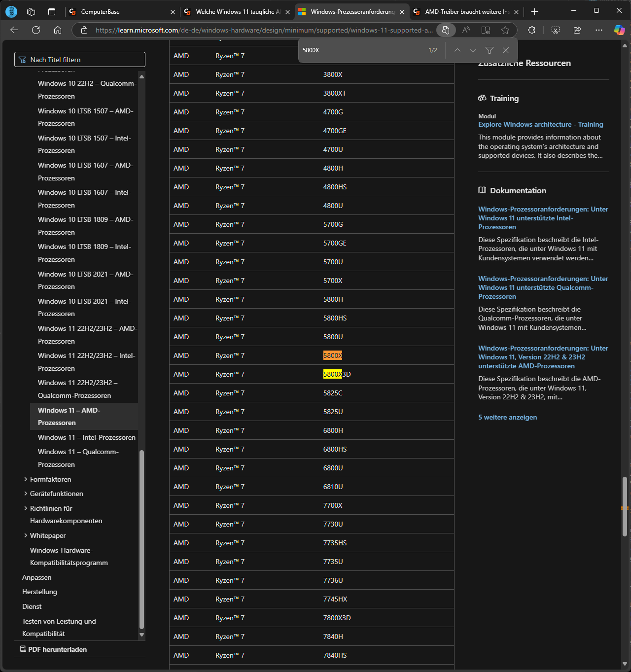Open Windows 10 LTSB 2021 – Intel-Prozessoren

[x=84, y=308]
